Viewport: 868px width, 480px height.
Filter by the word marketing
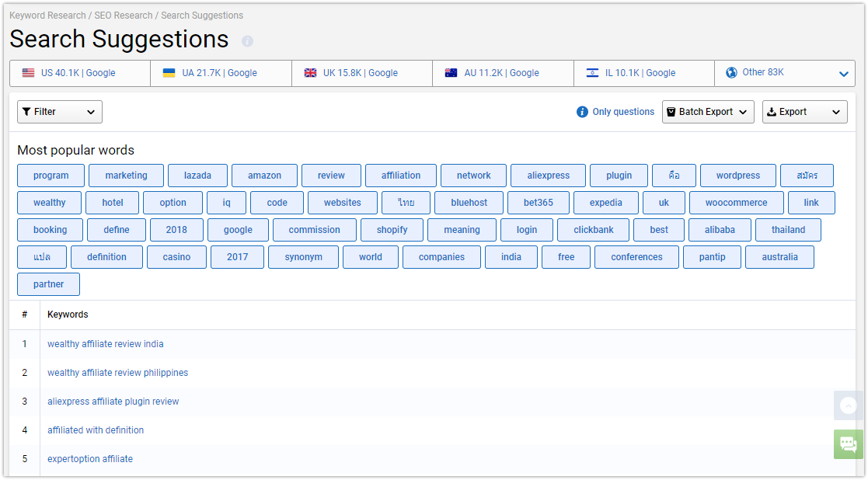126,176
